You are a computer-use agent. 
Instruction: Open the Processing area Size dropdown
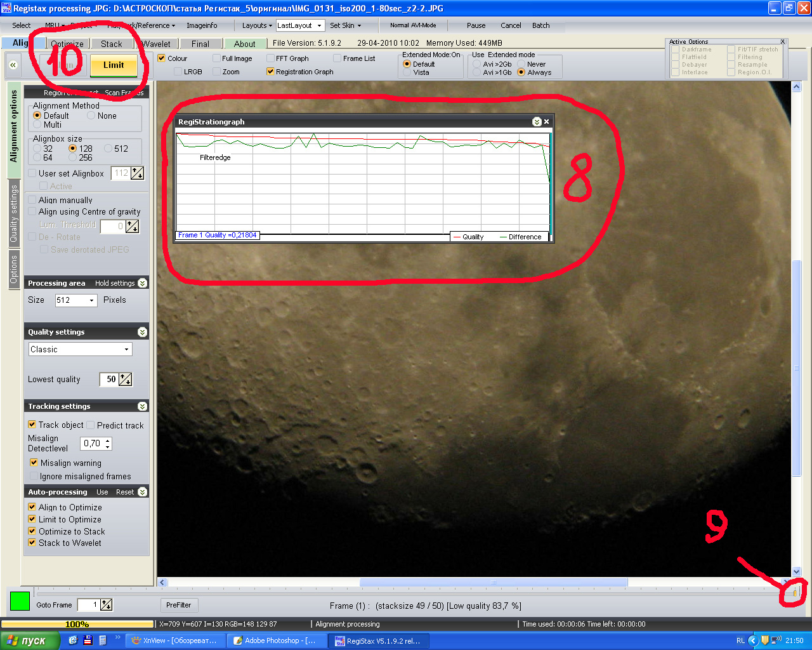pos(91,300)
